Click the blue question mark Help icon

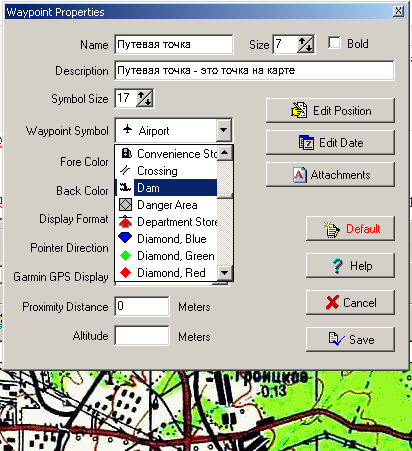pos(337,266)
